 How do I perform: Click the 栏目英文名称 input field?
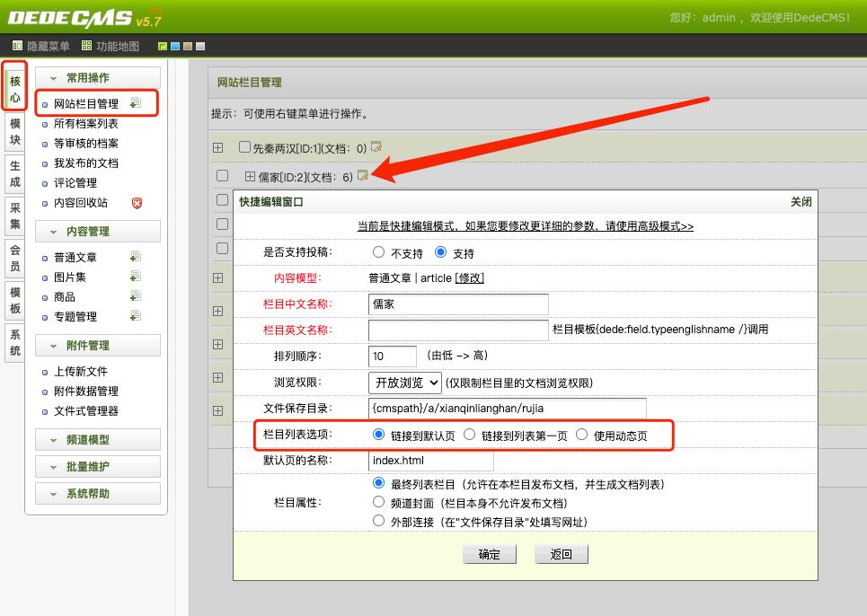coord(458,330)
